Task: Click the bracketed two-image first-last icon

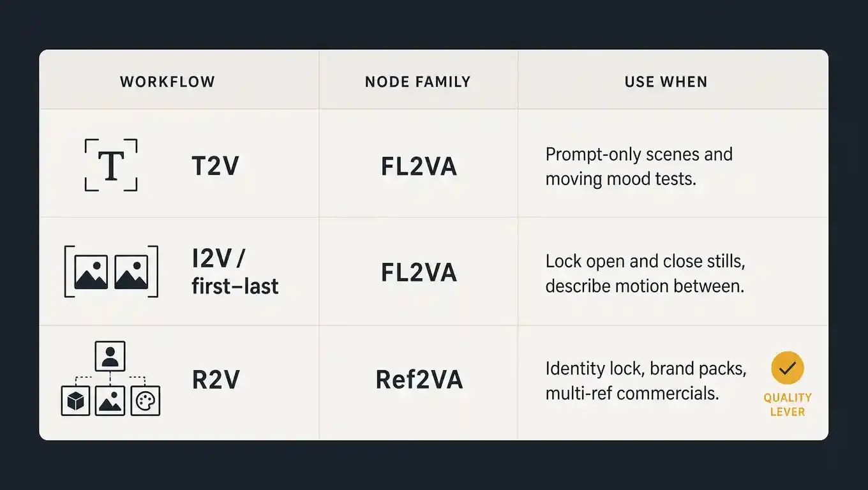Action: pyautogui.click(x=111, y=272)
